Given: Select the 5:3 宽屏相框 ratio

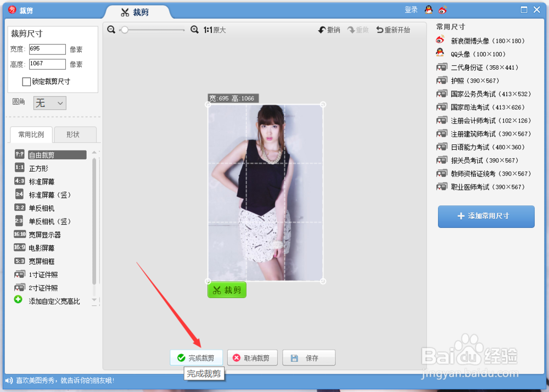Looking at the screenshot, I should pyautogui.click(x=34, y=261).
